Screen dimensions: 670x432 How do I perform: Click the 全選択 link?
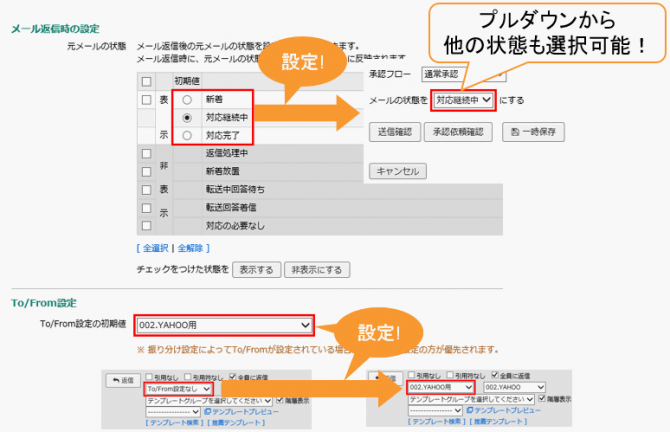[153, 247]
